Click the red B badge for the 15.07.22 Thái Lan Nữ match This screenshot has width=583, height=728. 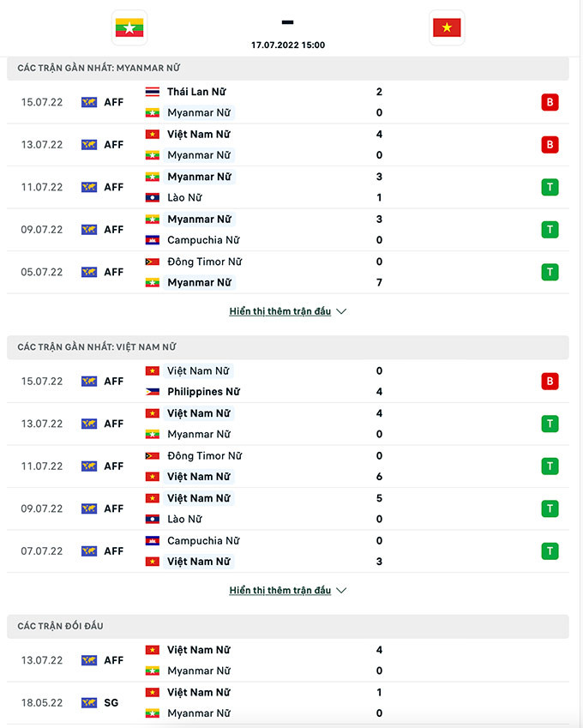[550, 102]
